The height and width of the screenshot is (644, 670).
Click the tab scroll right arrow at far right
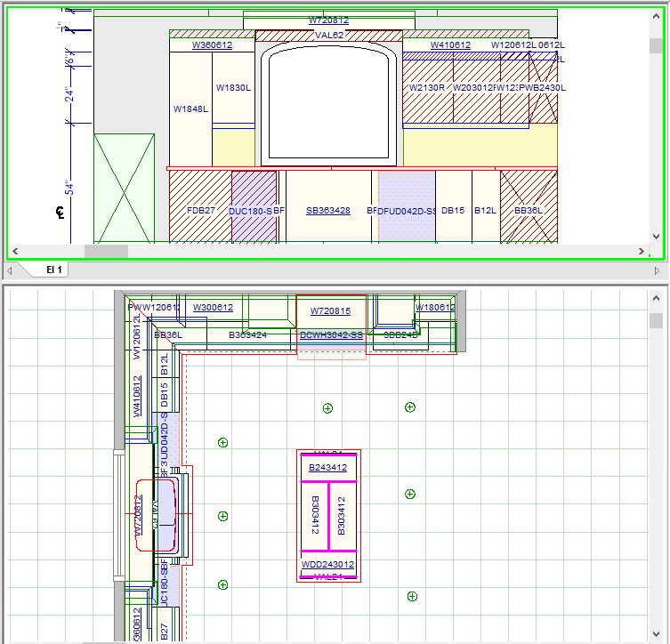point(657,270)
